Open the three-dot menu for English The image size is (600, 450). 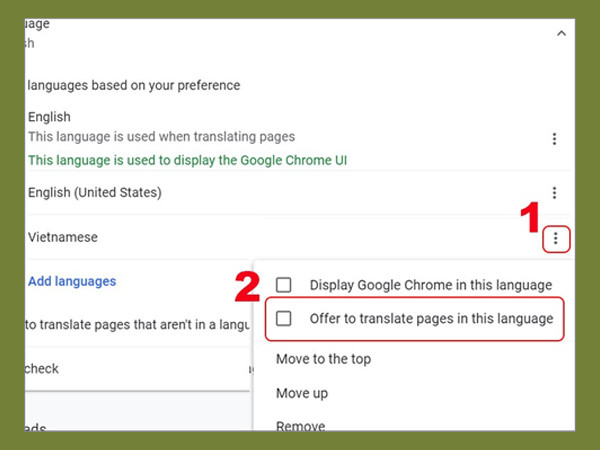coord(554,139)
